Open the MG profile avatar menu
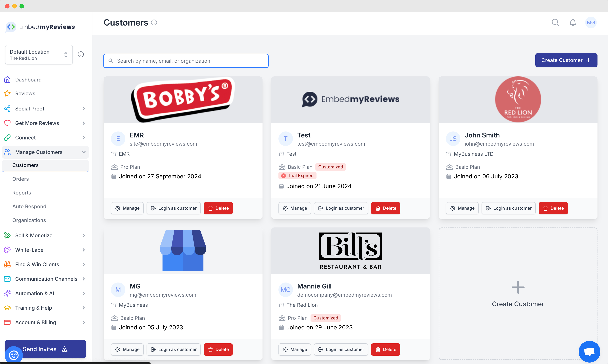The image size is (608, 364). click(591, 23)
